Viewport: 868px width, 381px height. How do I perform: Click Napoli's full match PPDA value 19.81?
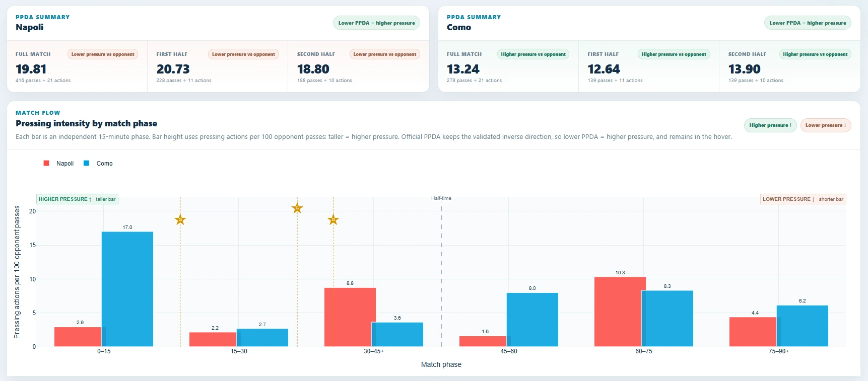point(31,69)
